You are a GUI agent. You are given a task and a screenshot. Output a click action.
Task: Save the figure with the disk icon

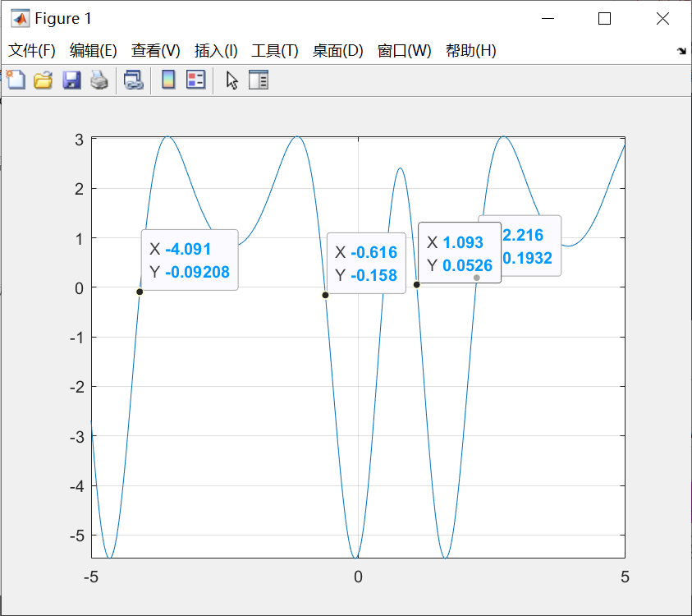pyautogui.click(x=71, y=80)
